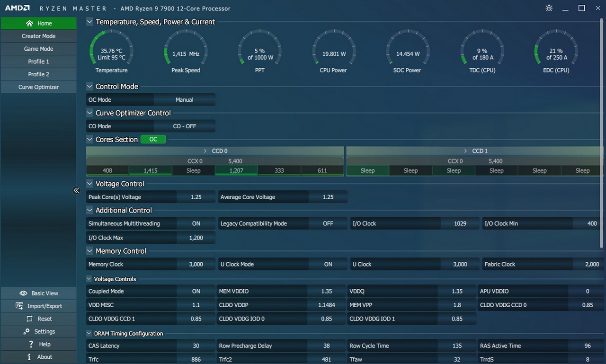
Task: Click the Peak Core(s) Voltage 1.25 field
Action: [x=151, y=197]
